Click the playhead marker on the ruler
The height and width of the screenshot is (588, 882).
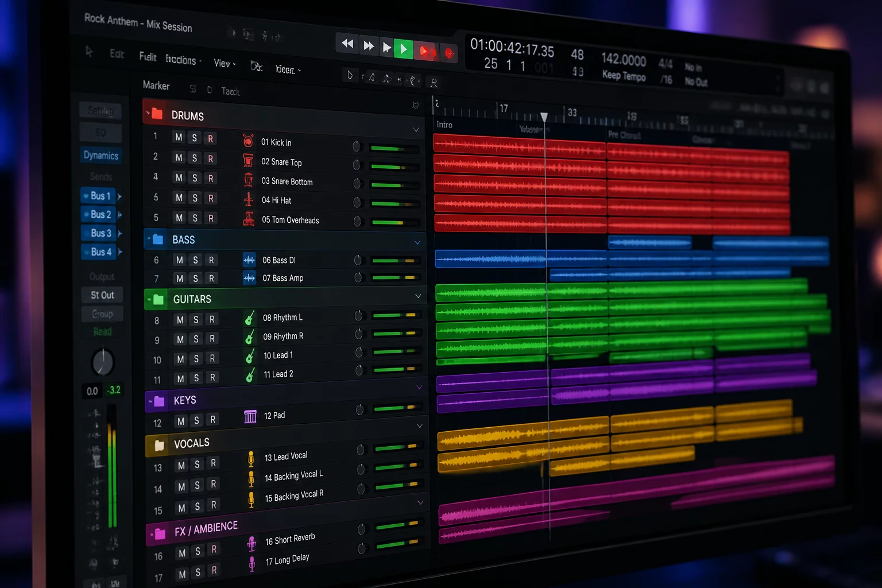(x=544, y=117)
